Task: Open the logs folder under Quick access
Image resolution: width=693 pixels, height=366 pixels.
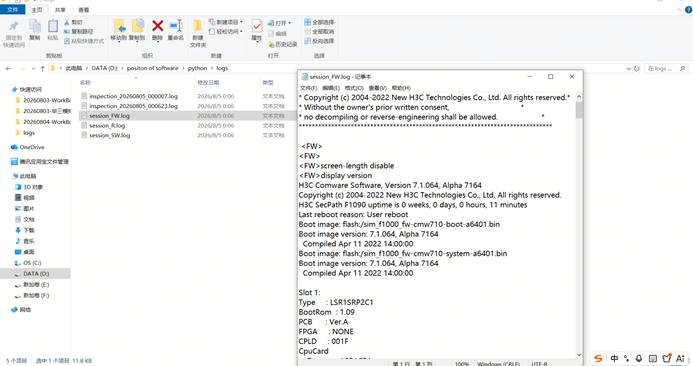Action: click(x=29, y=133)
